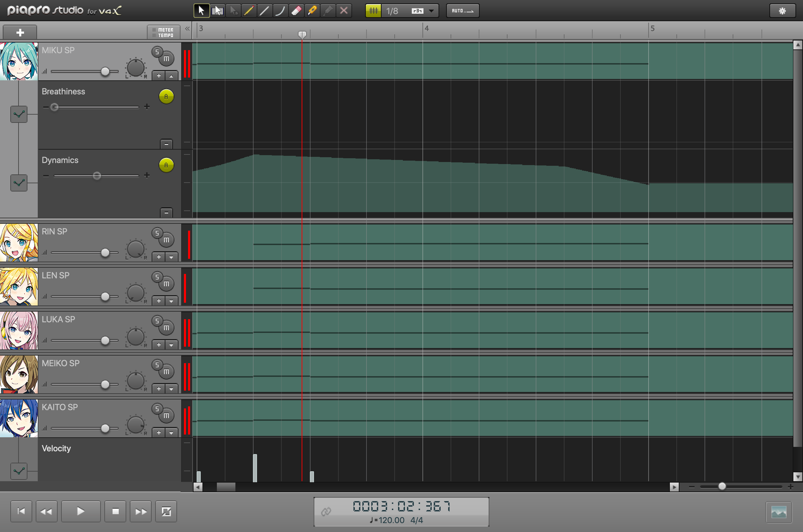Select the Eraser tool

[x=296, y=11]
